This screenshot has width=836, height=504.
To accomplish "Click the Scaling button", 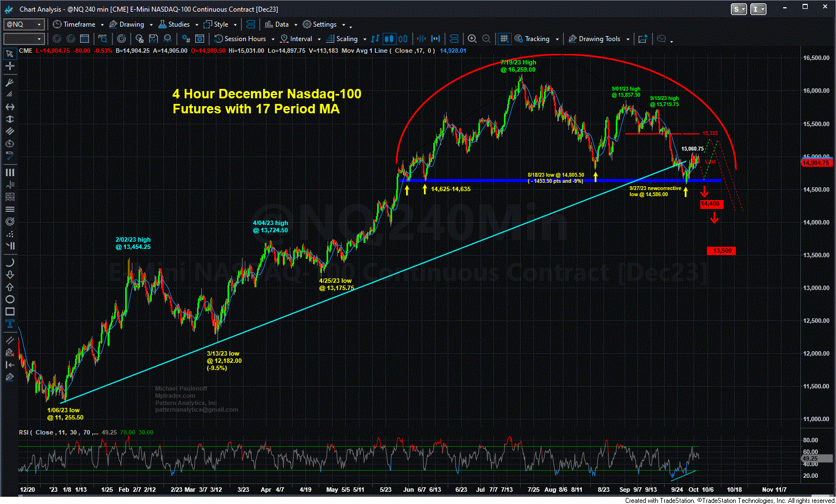I will click(x=342, y=39).
